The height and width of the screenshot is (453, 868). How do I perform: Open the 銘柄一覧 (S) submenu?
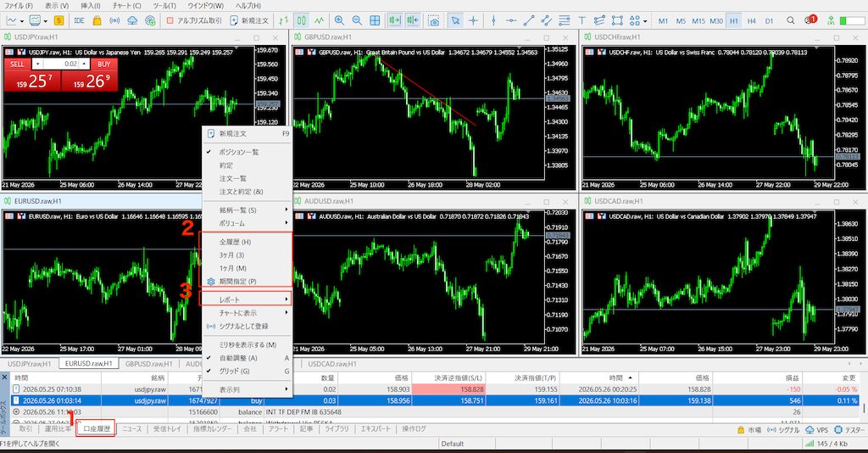[x=247, y=210]
